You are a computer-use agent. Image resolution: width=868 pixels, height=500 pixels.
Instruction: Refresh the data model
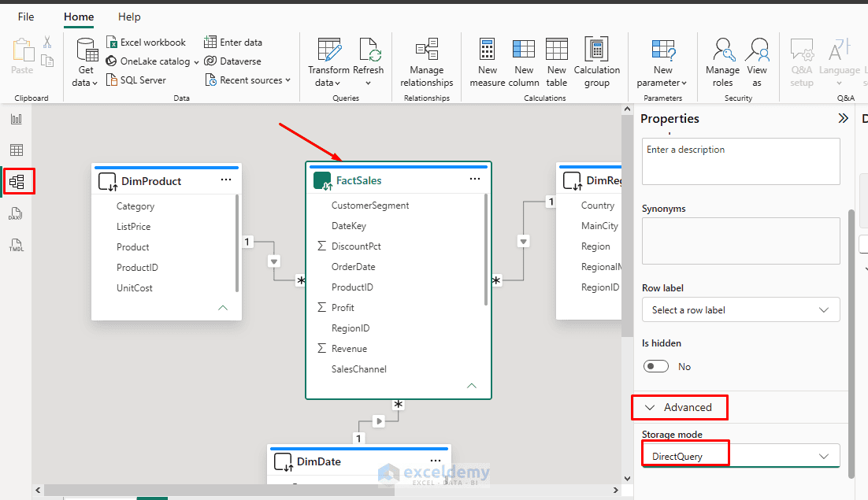click(368, 62)
